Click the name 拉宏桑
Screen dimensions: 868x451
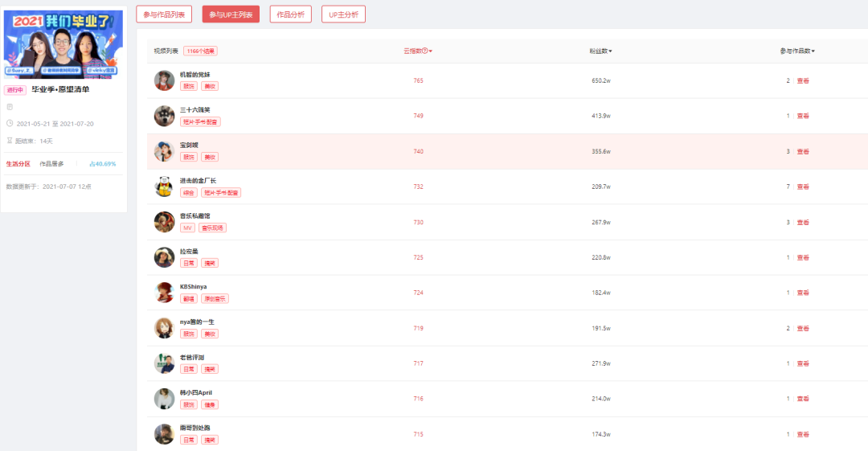point(189,252)
